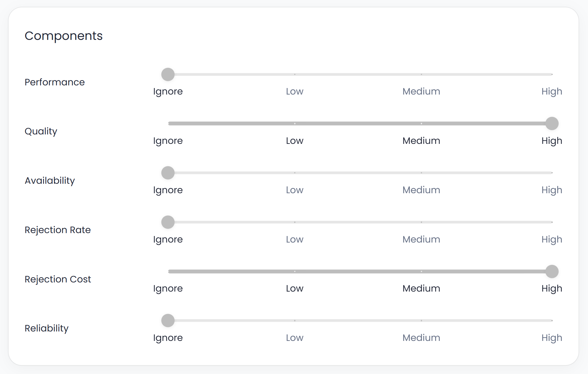Set Quality slider to Ignore
This screenshot has height=374, width=588.
169,123
